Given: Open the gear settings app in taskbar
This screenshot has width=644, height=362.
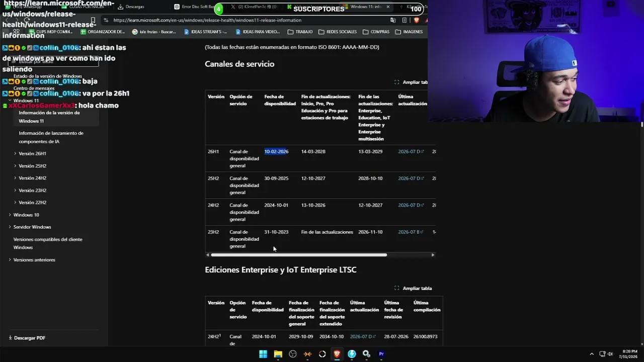Looking at the screenshot, I should click(x=366, y=354).
